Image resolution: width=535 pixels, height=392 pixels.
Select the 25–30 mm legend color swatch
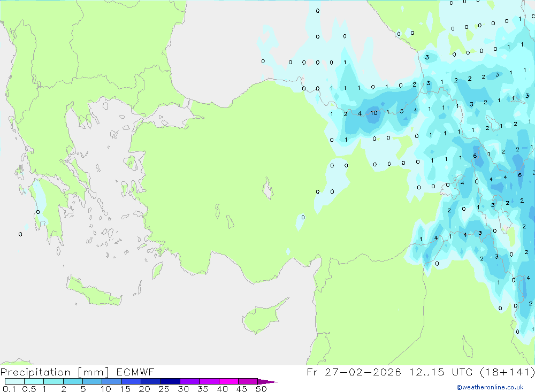click(170, 381)
